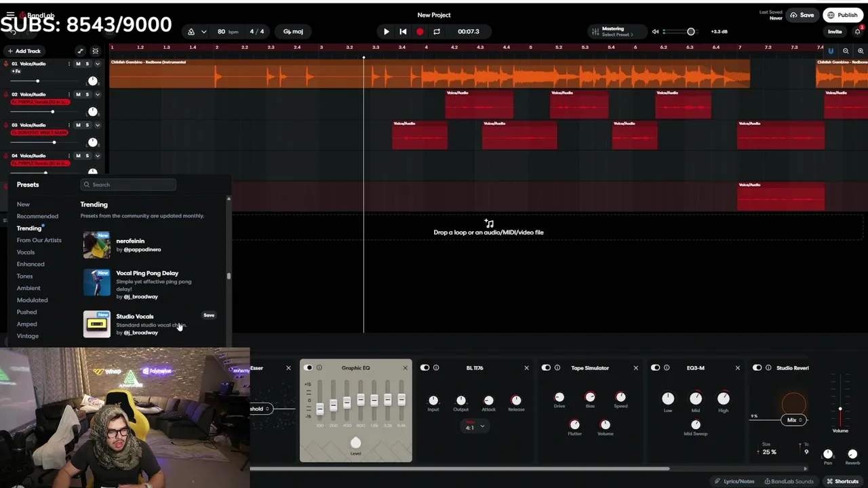Arm track 03 microphone icon
The height and width of the screenshot is (488, 868).
point(6,125)
